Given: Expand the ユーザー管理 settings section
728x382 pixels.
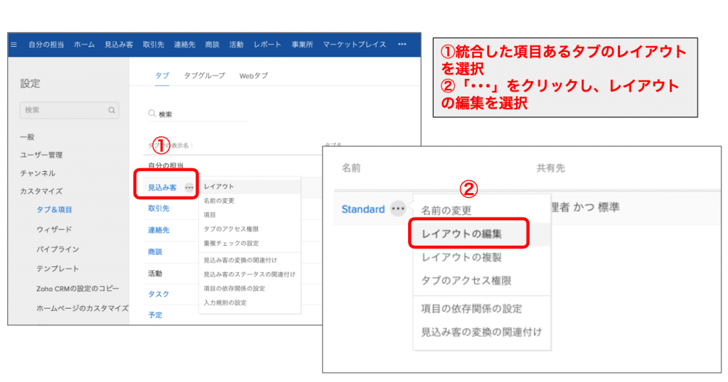Looking at the screenshot, I should (41, 155).
